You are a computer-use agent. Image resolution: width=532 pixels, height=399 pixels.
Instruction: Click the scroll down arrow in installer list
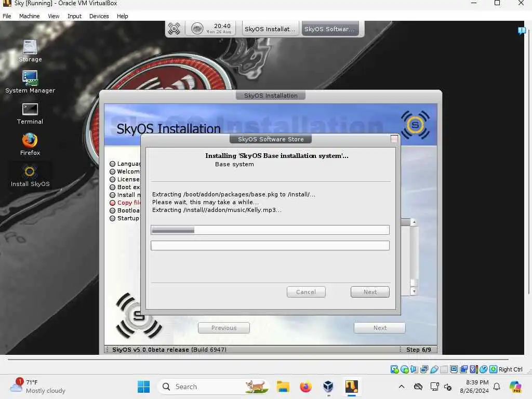414,291
